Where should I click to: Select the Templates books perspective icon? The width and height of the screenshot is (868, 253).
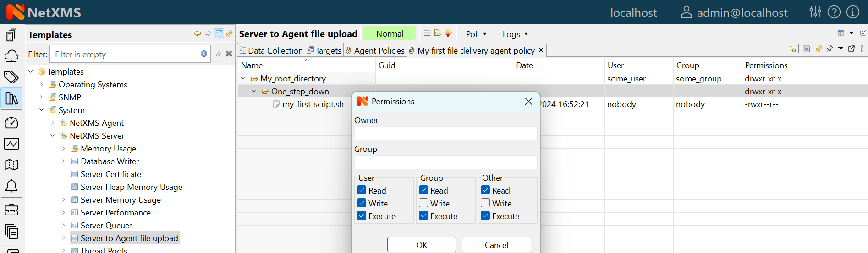(x=11, y=98)
